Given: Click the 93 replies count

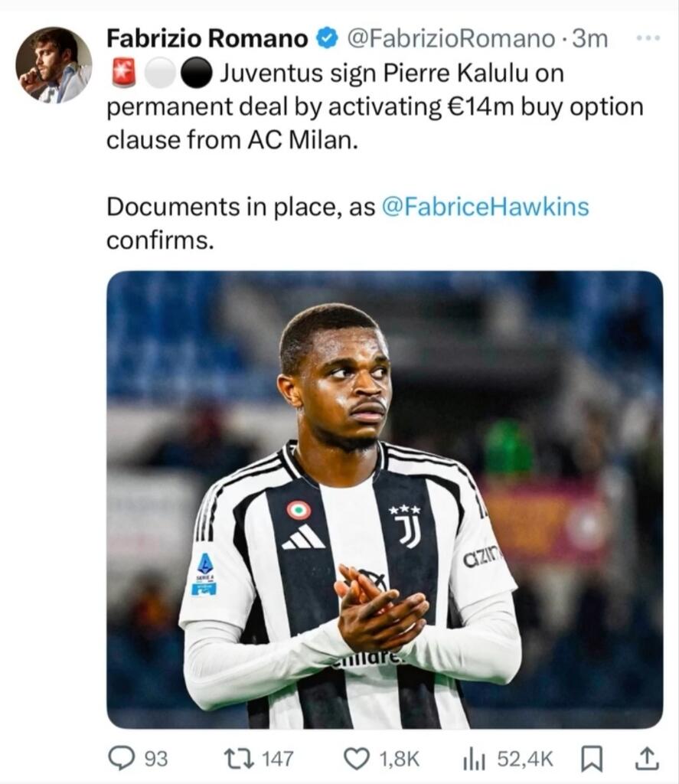Looking at the screenshot, I should point(155,758).
